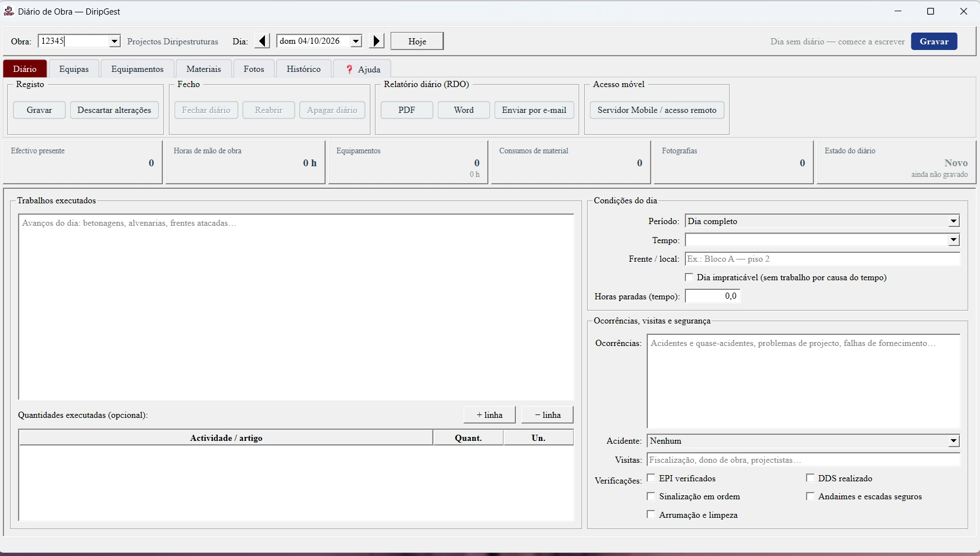Screen dimensions: 980x556
Task: Export the report to Word
Action: coord(464,110)
